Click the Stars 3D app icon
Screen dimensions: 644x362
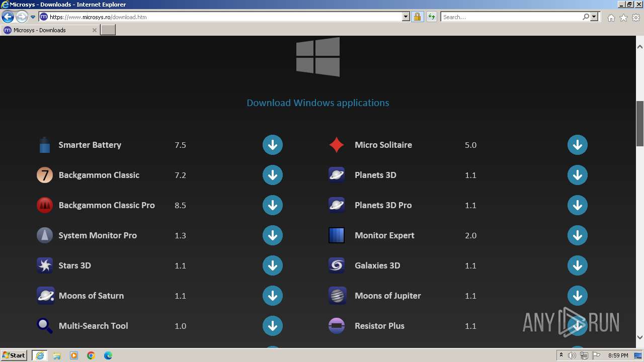pyautogui.click(x=45, y=265)
